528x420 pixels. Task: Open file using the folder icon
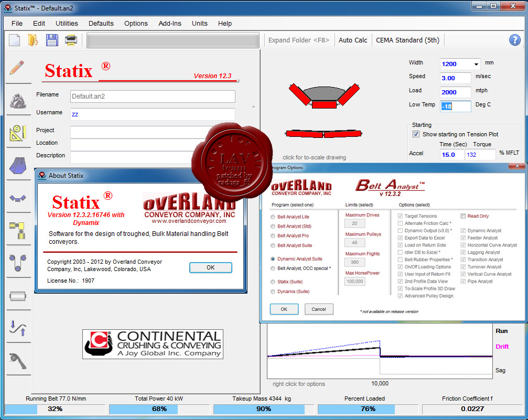click(x=33, y=40)
